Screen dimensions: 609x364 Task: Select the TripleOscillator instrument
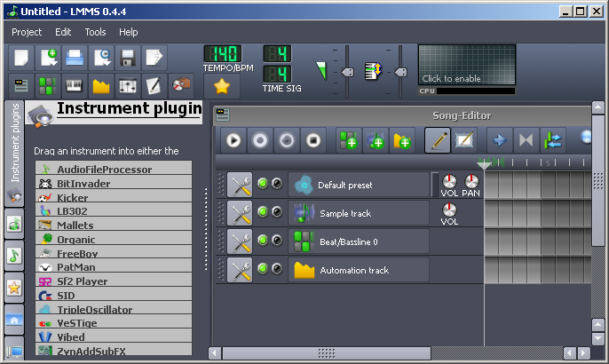pos(94,310)
